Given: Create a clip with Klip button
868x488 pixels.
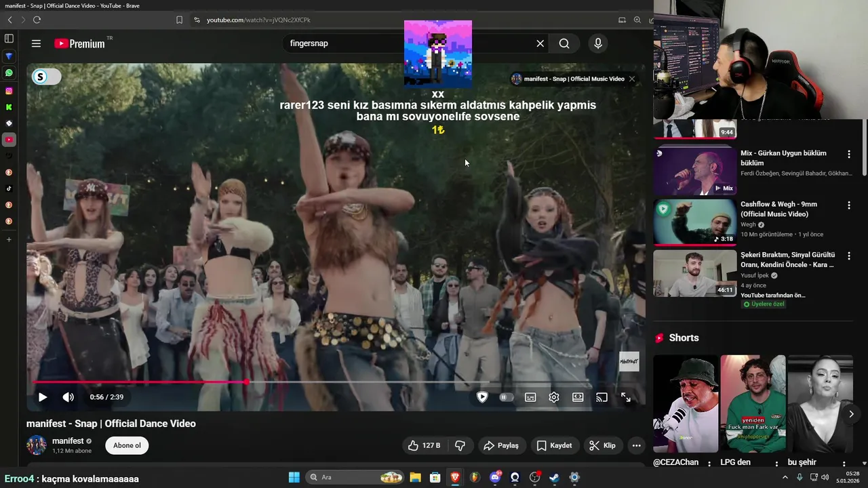Looking at the screenshot, I should coord(602,445).
